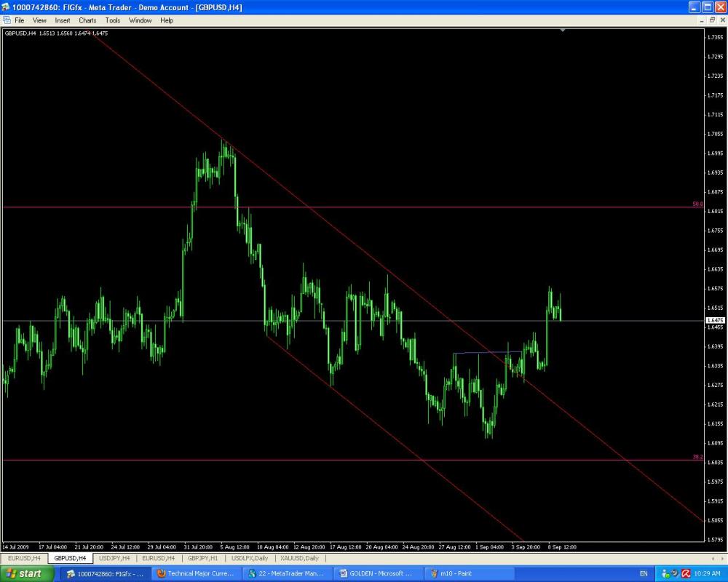Click the 1.6995 price scale label
The width and height of the screenshot is (728, 582).
(716, 154)
